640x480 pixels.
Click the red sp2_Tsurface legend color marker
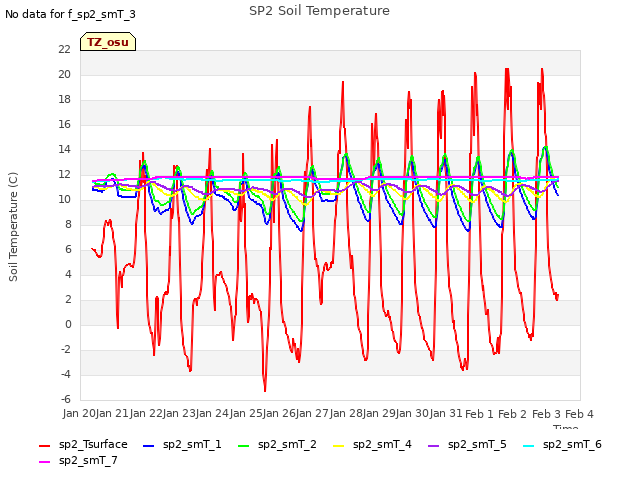(44, 446)
